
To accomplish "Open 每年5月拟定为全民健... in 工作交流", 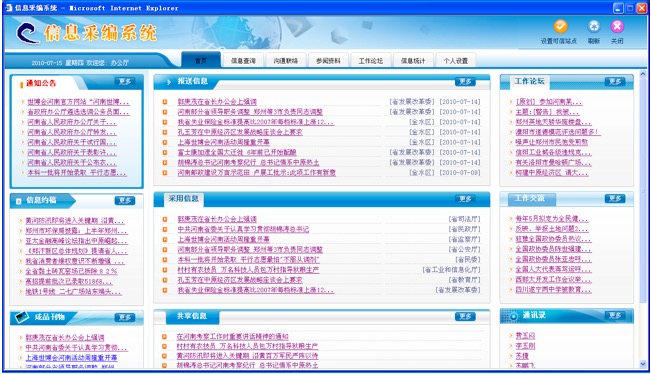I will click(552, 219).
